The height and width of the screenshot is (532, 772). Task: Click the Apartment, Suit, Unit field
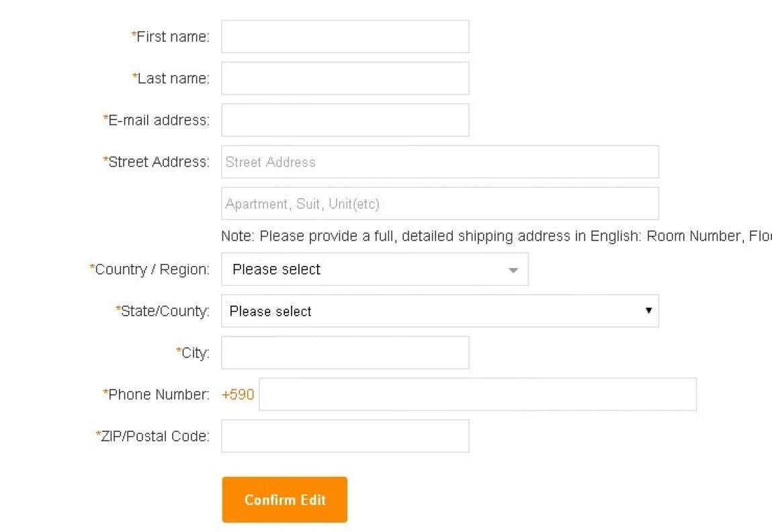pos(440,204)
